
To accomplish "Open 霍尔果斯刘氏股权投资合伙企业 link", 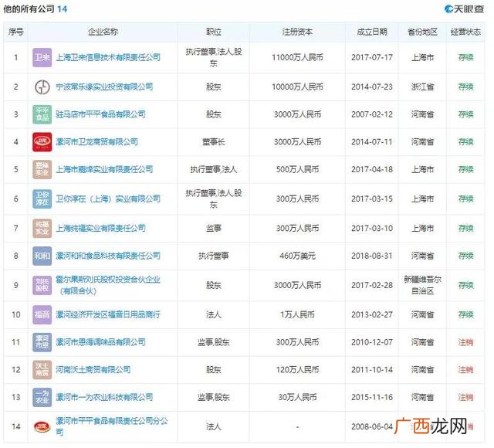I will coord(108,285).
